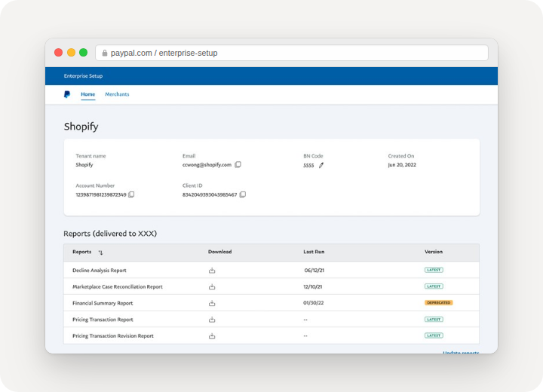Download Pricing Transaction Revision Report
Screen dimensions: 543x392
(212, 336)
